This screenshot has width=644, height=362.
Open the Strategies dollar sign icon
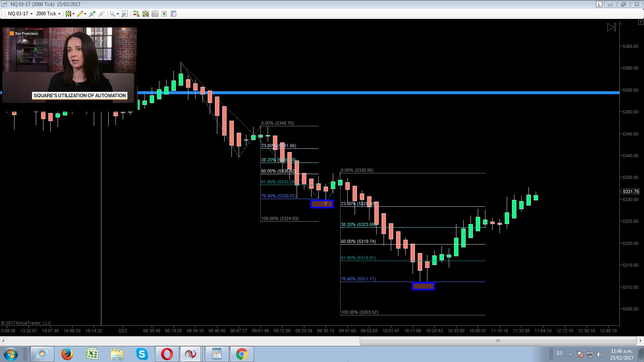click(x=164, y=14)
